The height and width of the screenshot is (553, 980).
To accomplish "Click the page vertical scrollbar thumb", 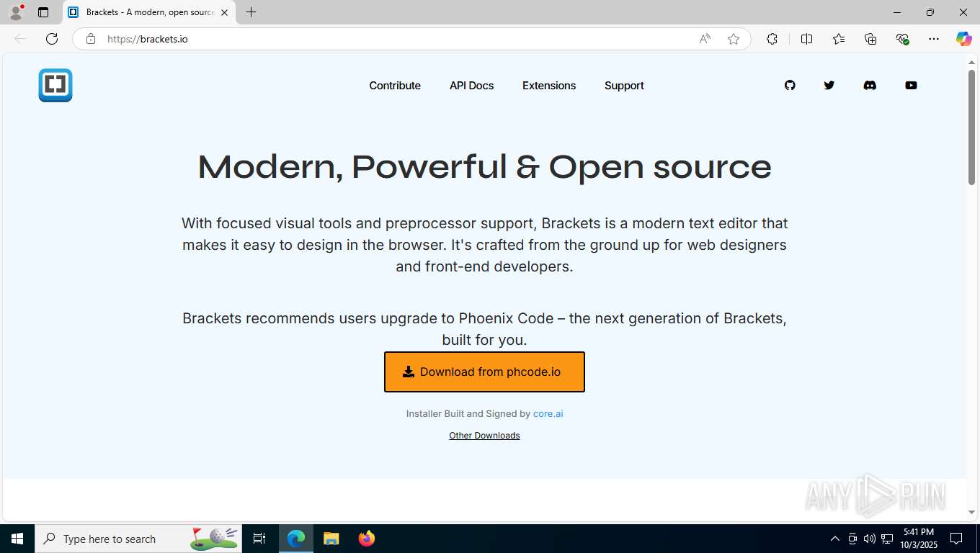I will [x=971, y=127].
